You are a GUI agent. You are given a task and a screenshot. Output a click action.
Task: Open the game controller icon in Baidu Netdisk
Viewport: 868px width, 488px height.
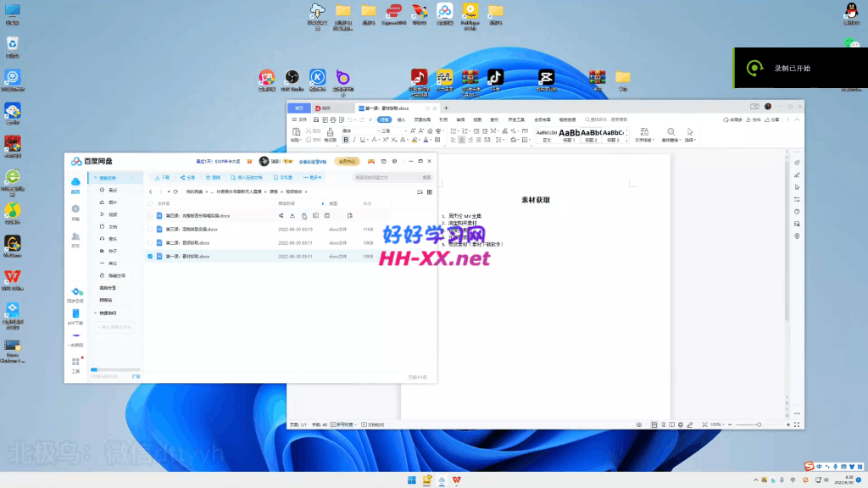point(371,162)
